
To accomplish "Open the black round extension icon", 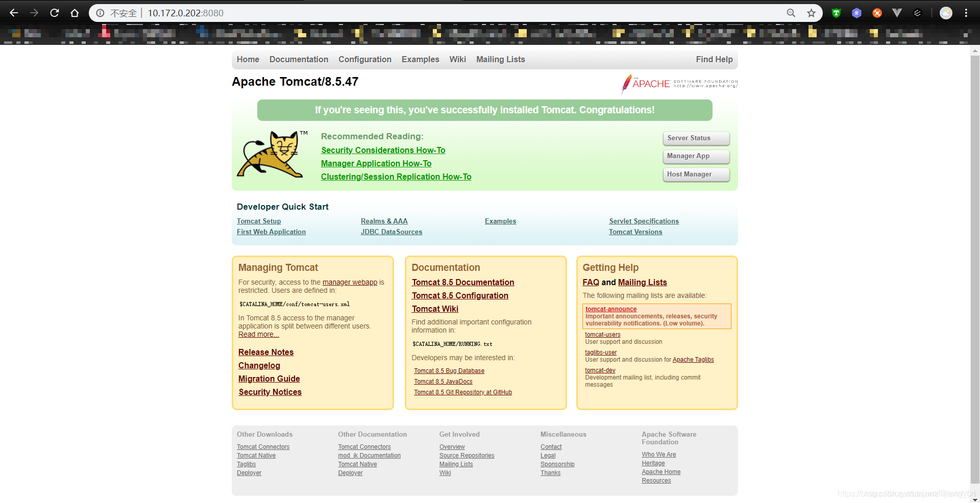I will pyautogui.click(x=917, y=13).
